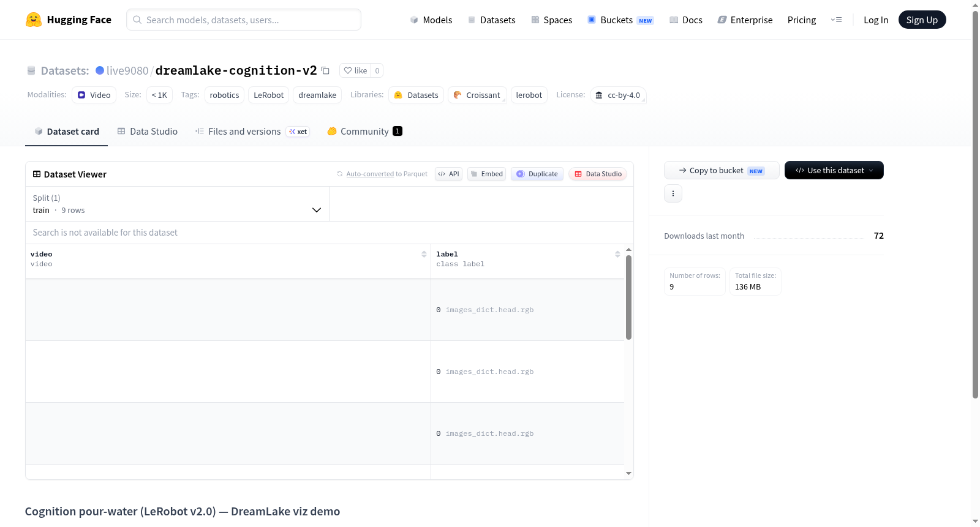Viewport: 980px width, 527px height.
Task: Click the Video modality tag
Action: [x=94, y=95]
